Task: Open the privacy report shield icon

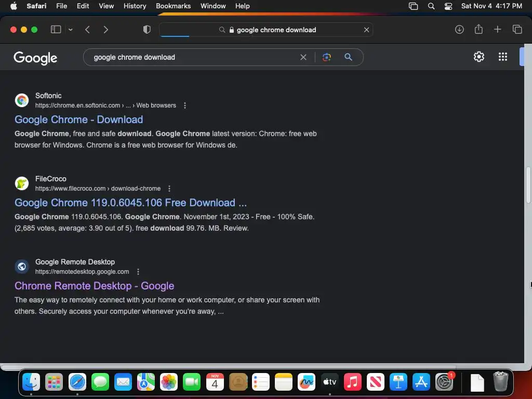Action: click(x=147, y=30)
